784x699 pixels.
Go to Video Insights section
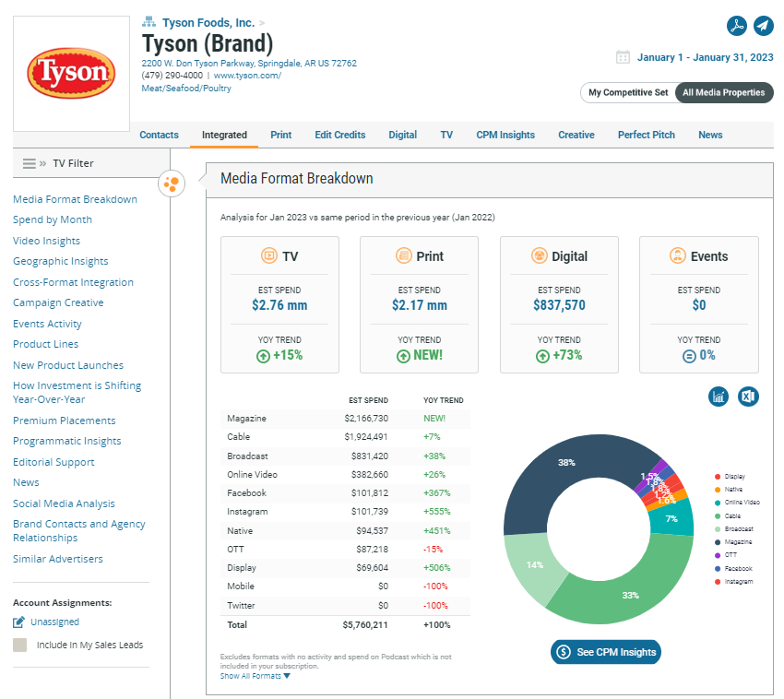point(46,241)
